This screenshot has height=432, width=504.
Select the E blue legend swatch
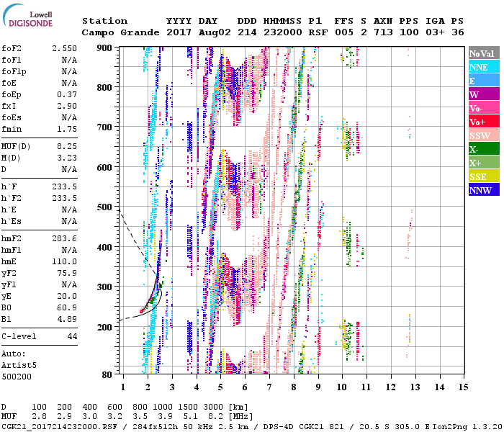(484, 81)
